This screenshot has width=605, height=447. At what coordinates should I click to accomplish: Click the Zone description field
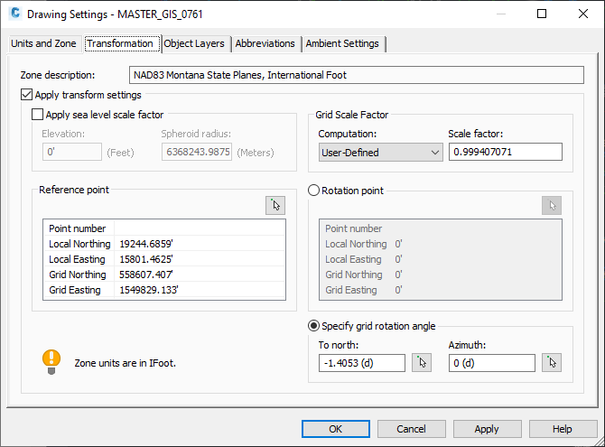tap(357, 75)
